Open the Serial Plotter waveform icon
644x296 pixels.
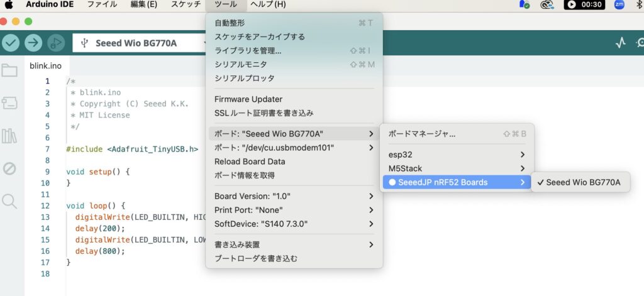[x=620, y=43]
